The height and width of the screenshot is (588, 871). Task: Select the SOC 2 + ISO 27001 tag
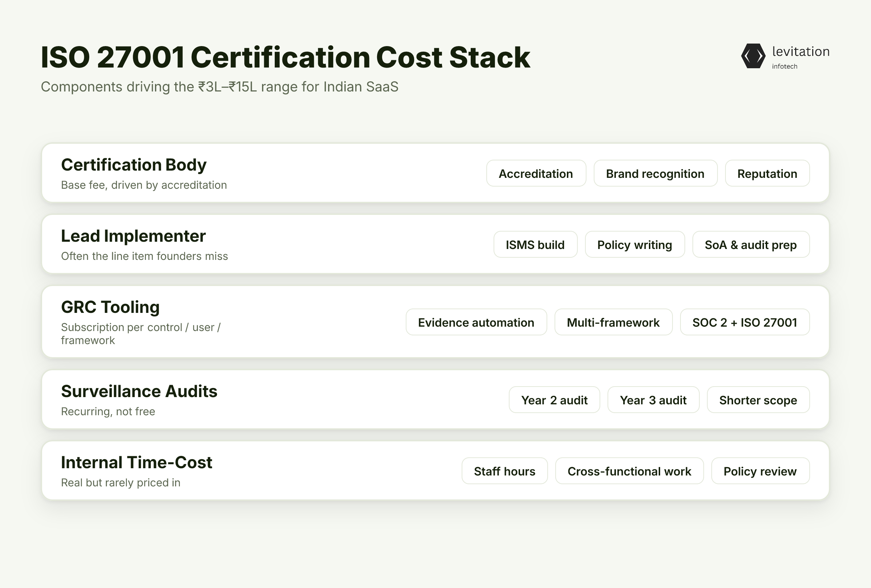[x=745, y=322]
